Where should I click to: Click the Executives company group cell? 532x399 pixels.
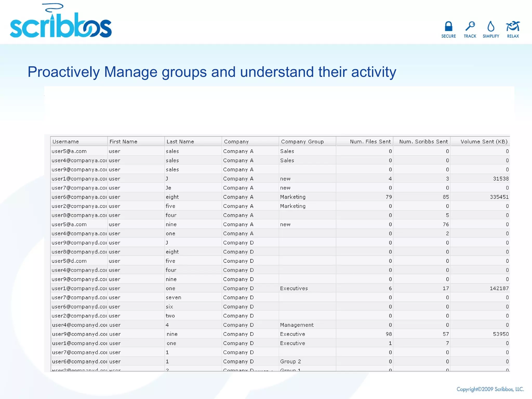pyautogui.click(x=308, y=288)
